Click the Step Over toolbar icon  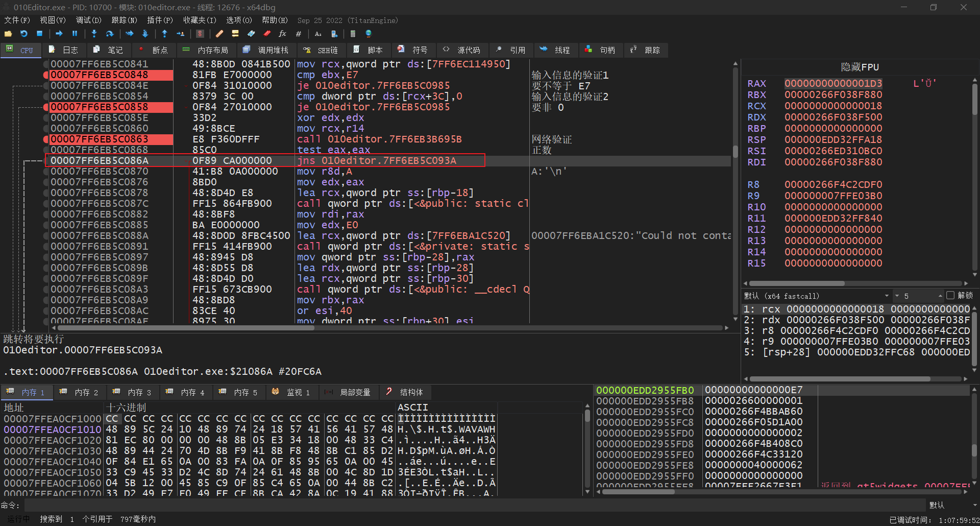point(110,34)
